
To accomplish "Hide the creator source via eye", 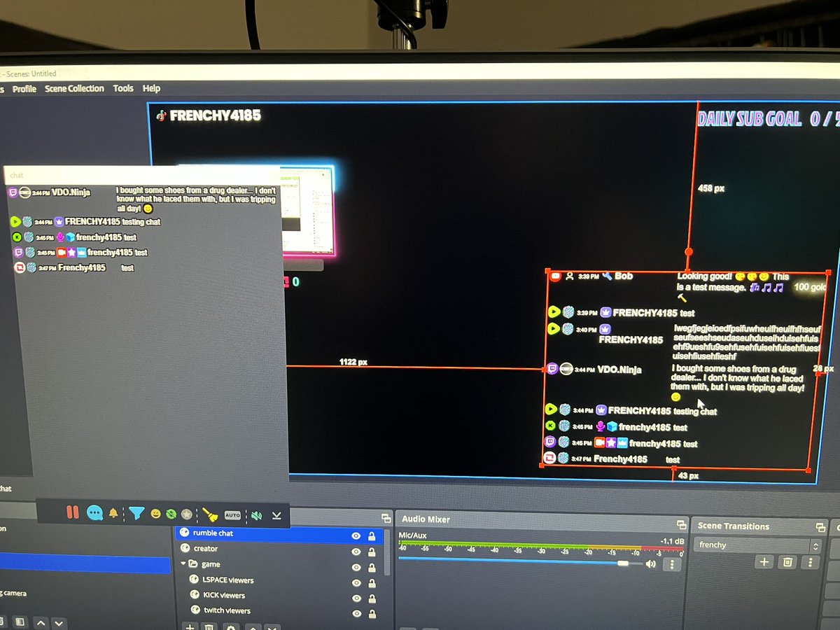I will pos(356,552).
